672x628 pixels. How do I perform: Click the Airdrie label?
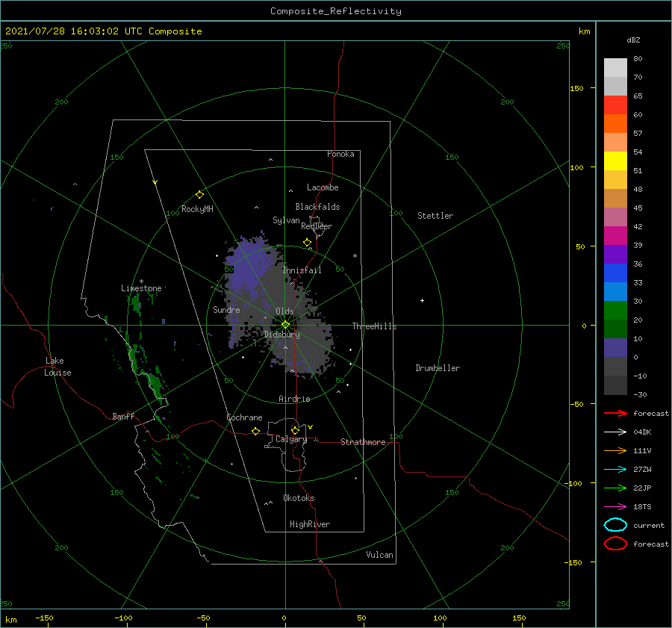294,399
